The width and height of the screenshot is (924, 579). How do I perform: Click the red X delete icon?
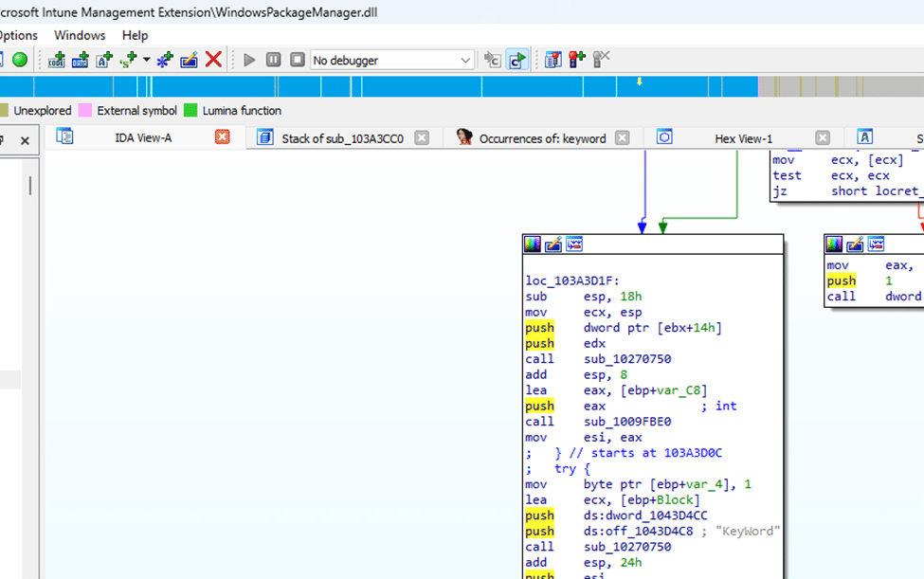pyautogui.click(x=213, y=59)
